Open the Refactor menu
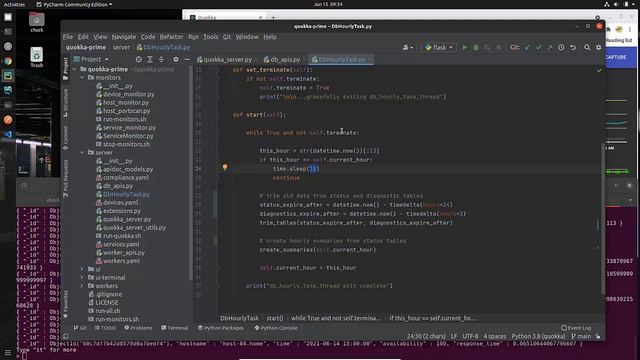This screenshot has height=360, width=640. tap(171, 37)
